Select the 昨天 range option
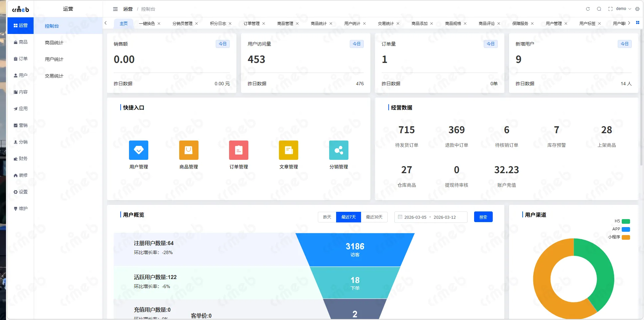Image resolution: width=644 pixels, height=320 pixels. point(327,217)
